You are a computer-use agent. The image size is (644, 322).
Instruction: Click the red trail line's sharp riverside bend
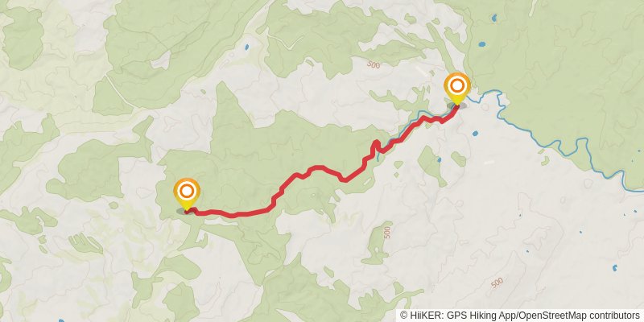pos(375,145)
